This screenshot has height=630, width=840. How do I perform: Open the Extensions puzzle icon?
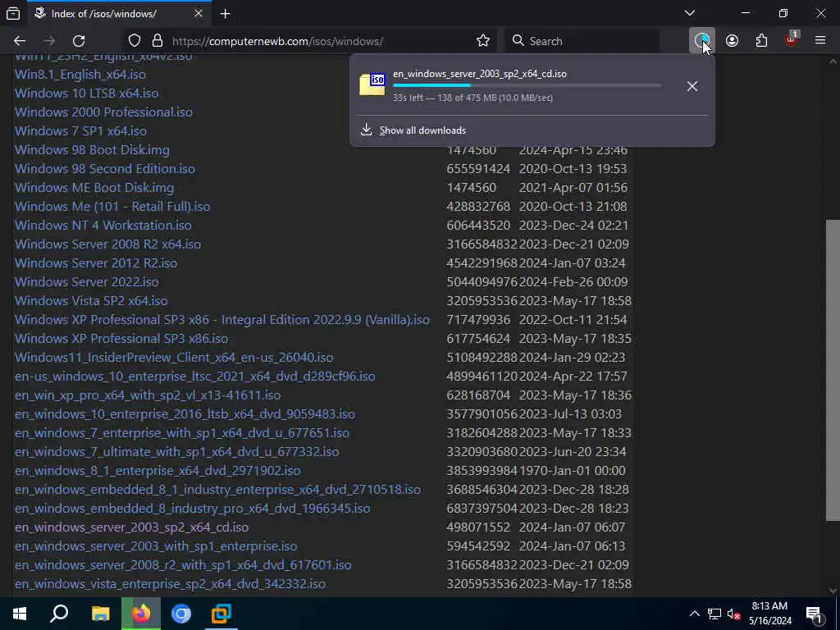click(761, 41)
